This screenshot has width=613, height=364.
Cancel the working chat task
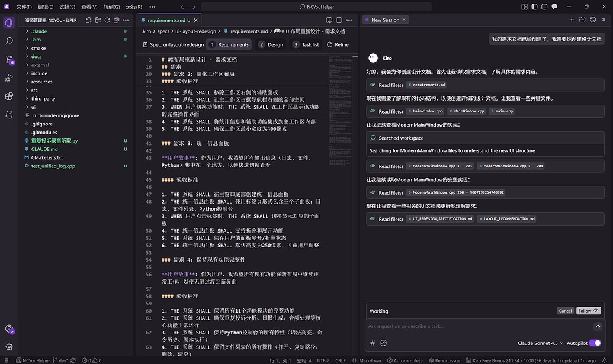(565, 311)
